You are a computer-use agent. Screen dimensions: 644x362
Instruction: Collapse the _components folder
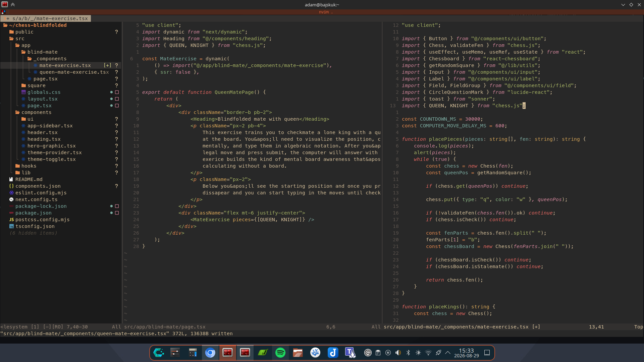click(47, 59)
